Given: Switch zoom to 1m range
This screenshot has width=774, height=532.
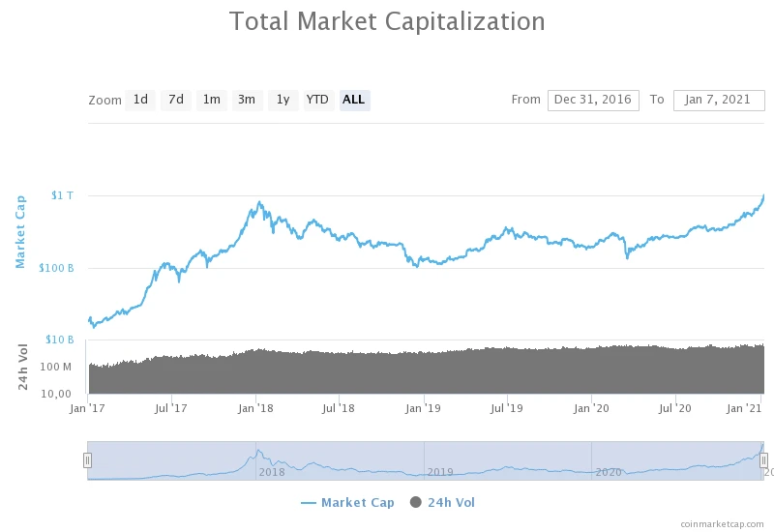Looking at the screenshot, I should (211, 100).
